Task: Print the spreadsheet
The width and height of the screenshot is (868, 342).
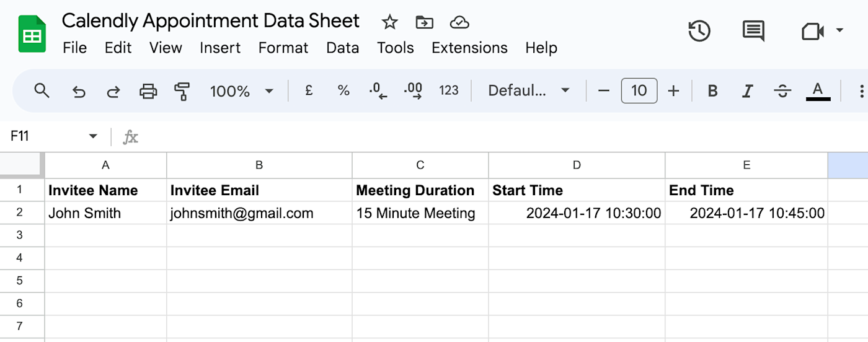Action: [148, 92]
